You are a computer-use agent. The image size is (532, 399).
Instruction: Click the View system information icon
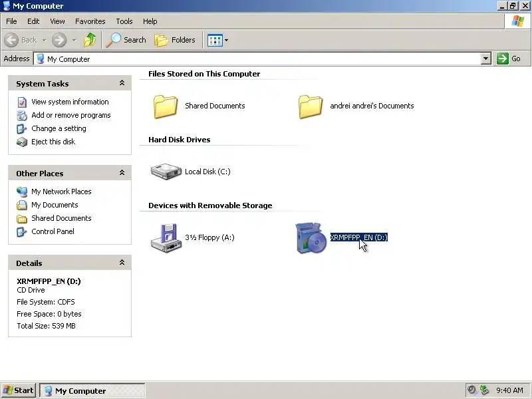(22, 102)
